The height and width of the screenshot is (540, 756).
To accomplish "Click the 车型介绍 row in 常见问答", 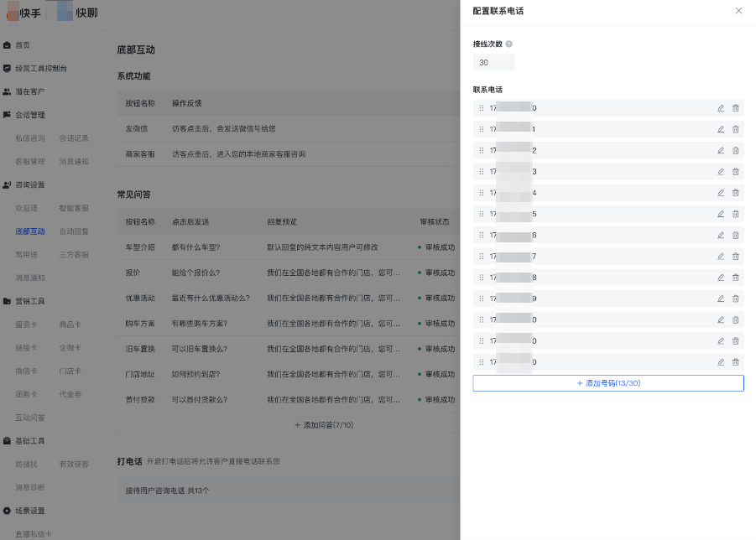I will pos(289,247).
